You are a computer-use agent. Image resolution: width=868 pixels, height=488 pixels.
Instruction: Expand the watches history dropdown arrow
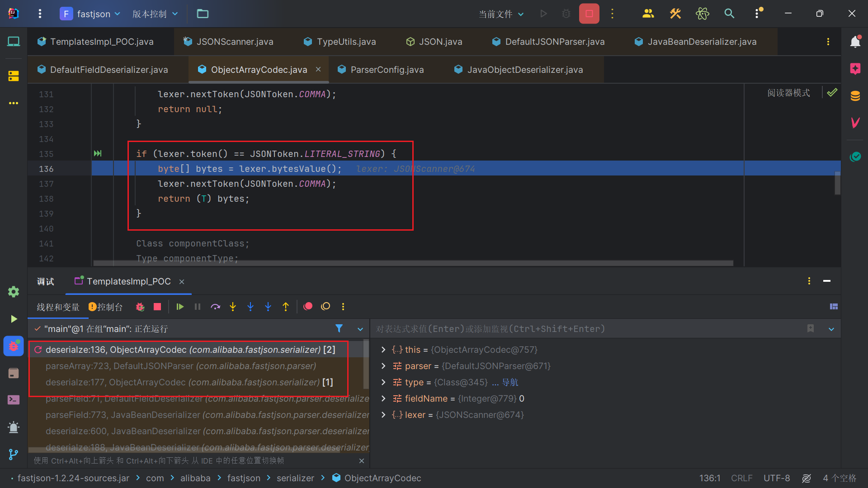coord(831,329)
